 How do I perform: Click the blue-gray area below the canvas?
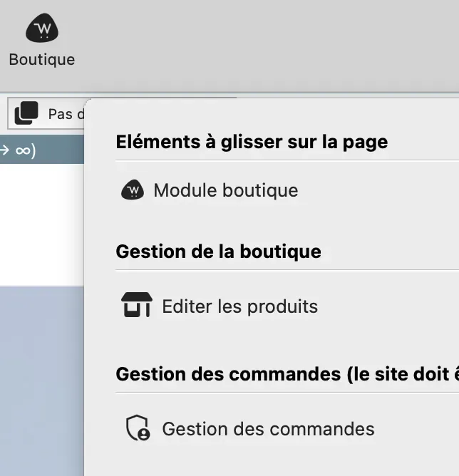(41, 378)
